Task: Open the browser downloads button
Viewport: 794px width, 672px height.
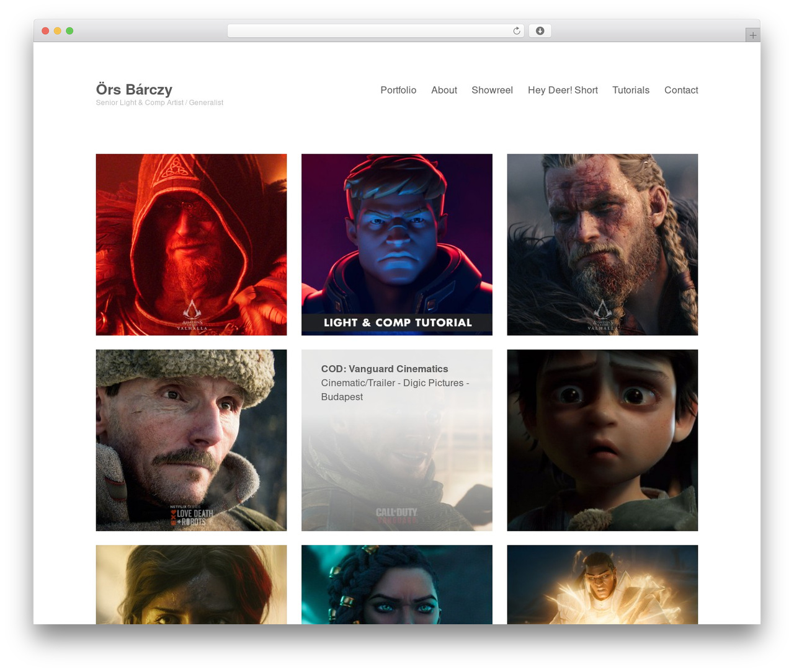Action: 540,31
